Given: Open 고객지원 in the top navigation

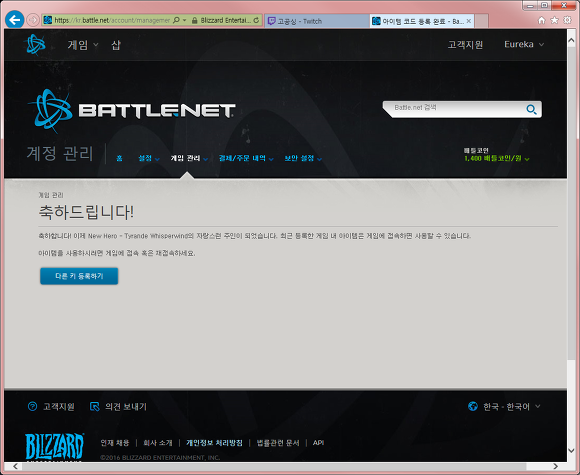Looking at the screenshot, I should [465, 44].
